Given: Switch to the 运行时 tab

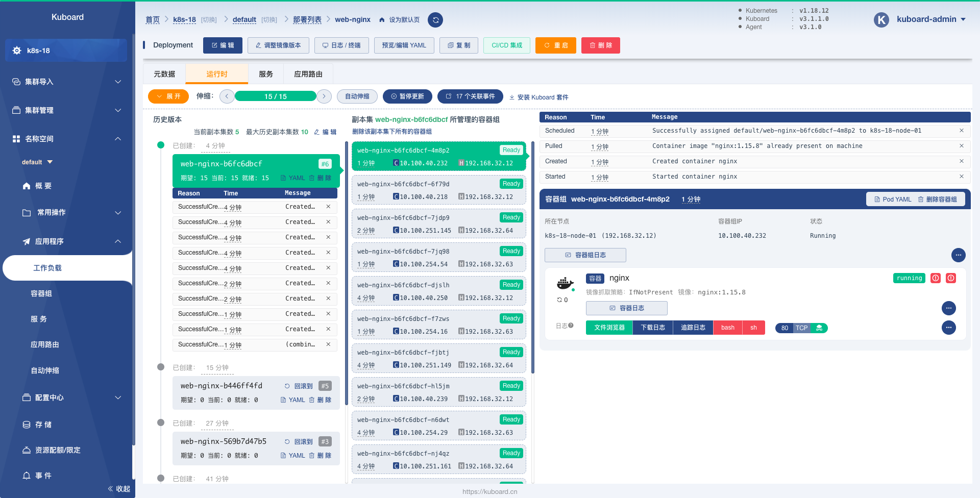Looking at the screenshot, I should pos(217,74).
